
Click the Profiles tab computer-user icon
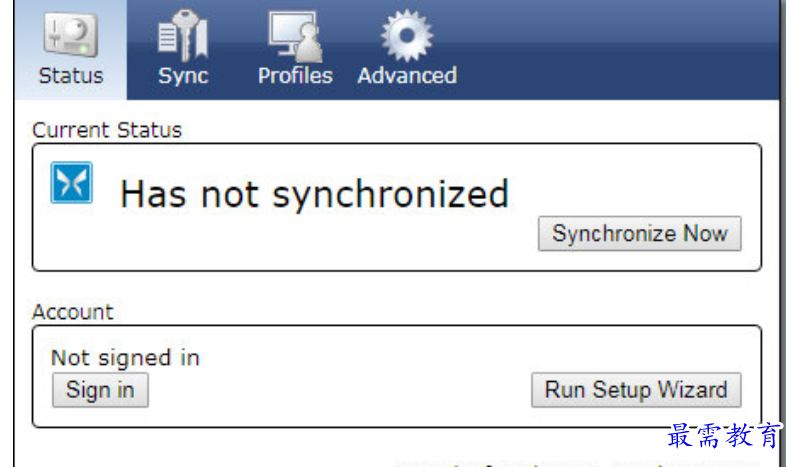(x=294, y=34)
